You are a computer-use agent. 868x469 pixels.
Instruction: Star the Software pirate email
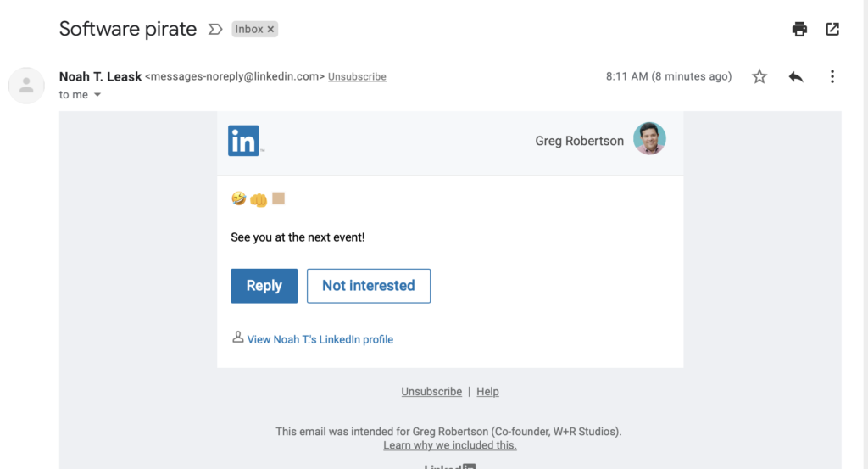coord(759,77)
